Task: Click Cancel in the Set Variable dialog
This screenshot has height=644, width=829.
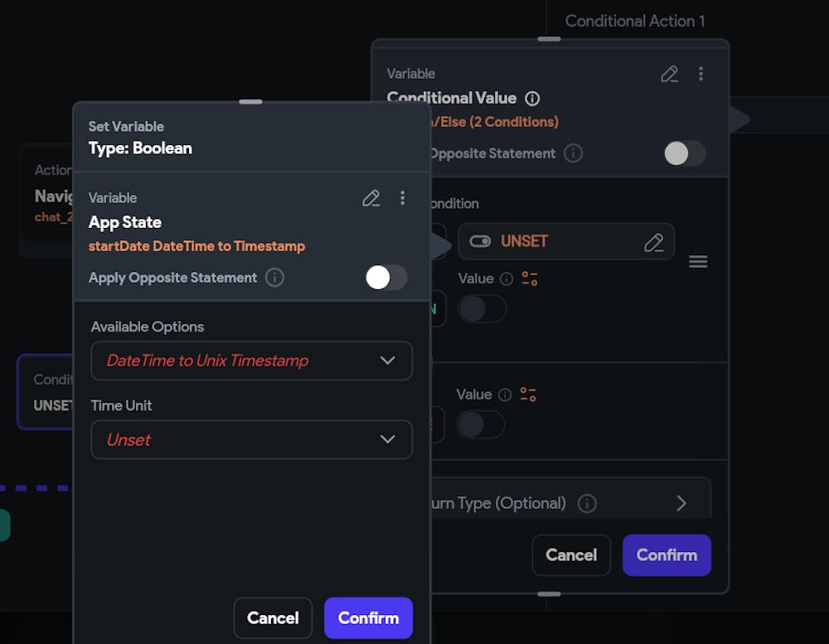Action: [x=273, y=617]
